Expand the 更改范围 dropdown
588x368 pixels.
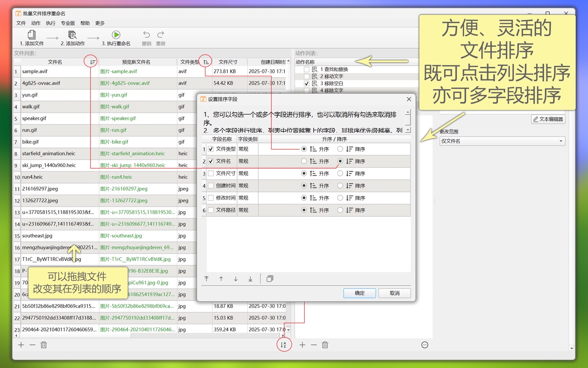[502, 141]
